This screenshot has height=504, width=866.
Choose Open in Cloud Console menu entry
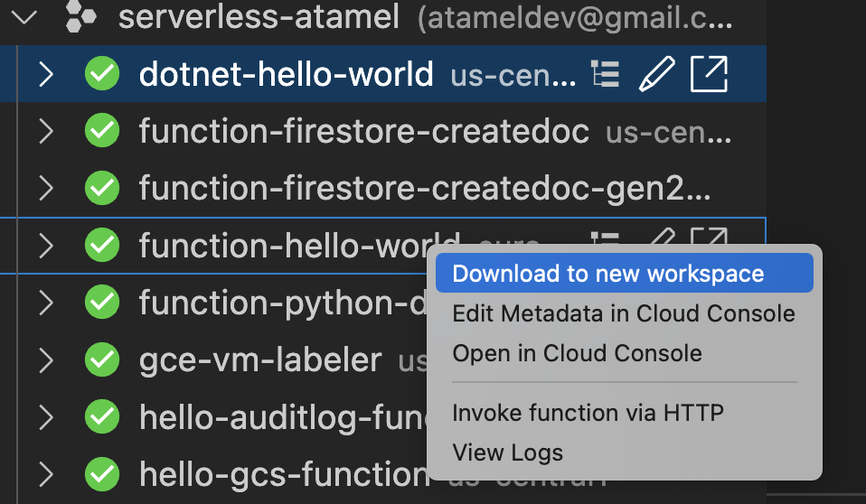(x=624, y=353)
